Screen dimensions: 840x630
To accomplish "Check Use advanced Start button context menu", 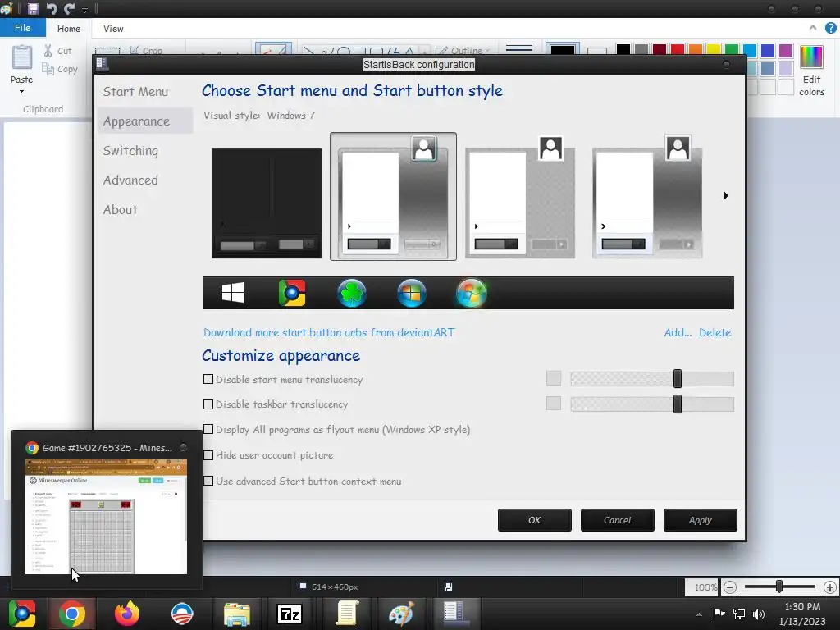I will pyautogui.click(x=208, y=481).
